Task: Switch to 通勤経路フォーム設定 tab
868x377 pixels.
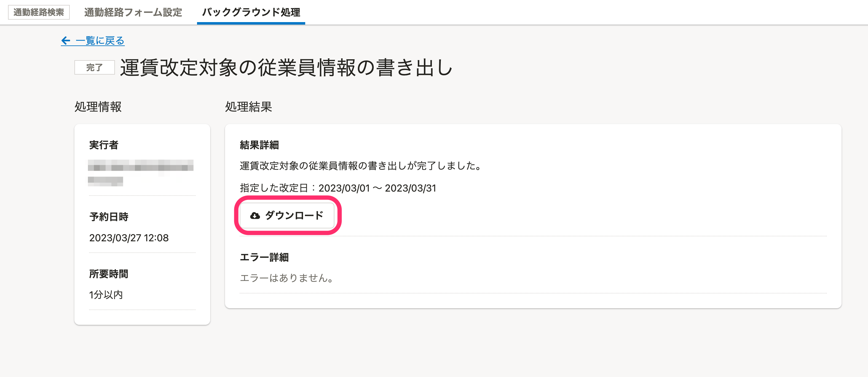Action: pos(133,12)
